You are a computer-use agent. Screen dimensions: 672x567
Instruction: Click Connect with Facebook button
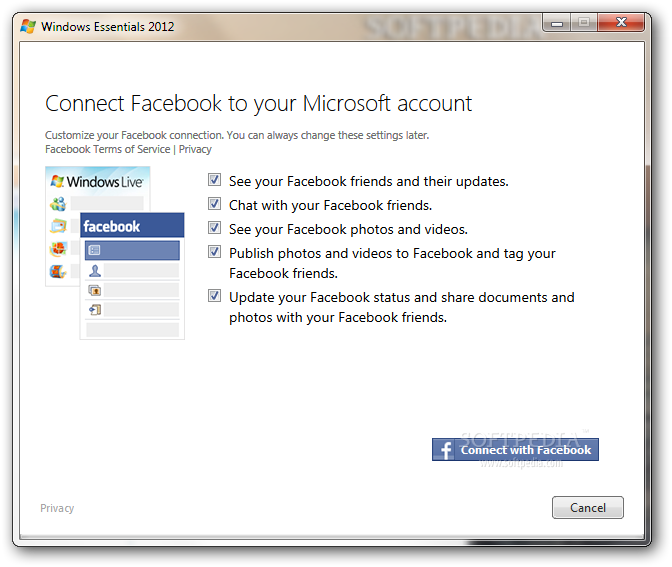[x=515, y=450]
